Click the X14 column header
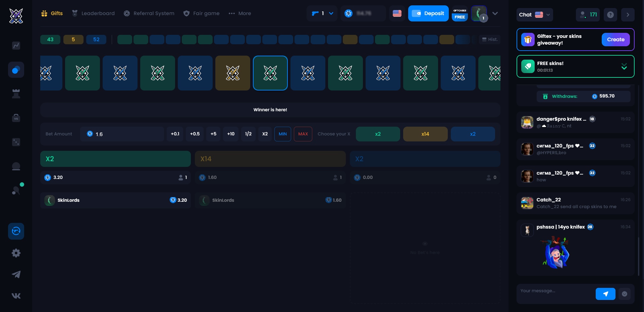The image size is (644, 312). (x=270, y=159)
